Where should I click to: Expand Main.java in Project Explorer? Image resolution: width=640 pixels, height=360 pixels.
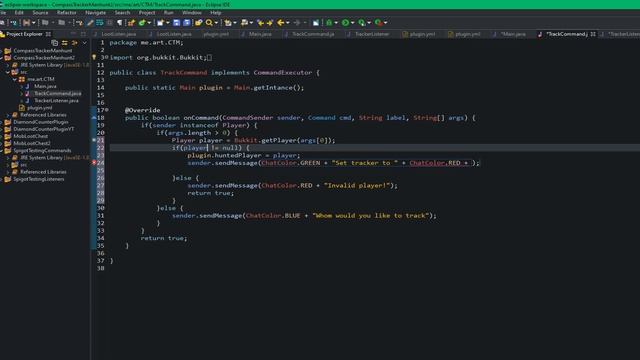[x=22, y=87]
